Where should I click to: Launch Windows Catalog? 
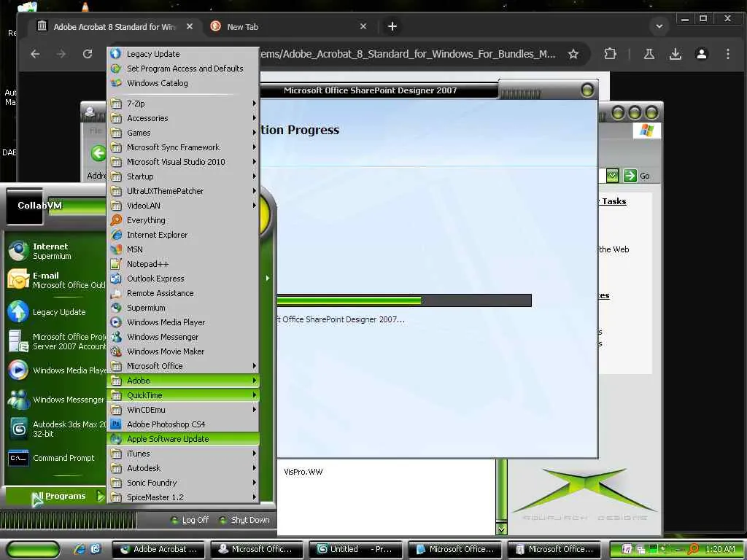[183, 83]
